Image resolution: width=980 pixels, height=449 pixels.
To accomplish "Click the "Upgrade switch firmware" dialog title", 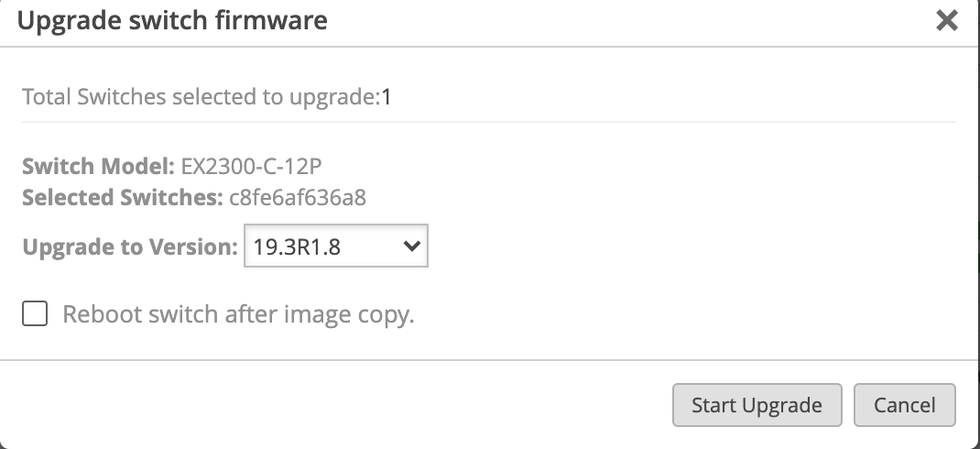I will (172, 20).
